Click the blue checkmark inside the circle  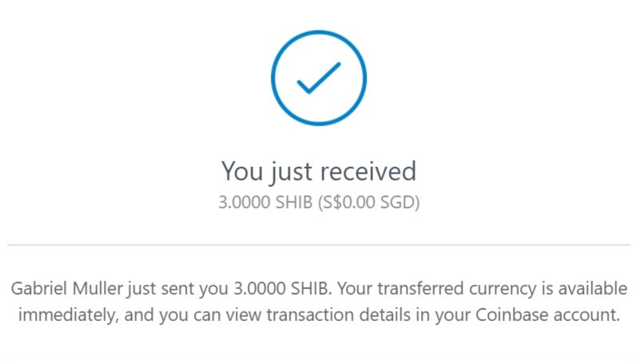(x=319, y=78)
